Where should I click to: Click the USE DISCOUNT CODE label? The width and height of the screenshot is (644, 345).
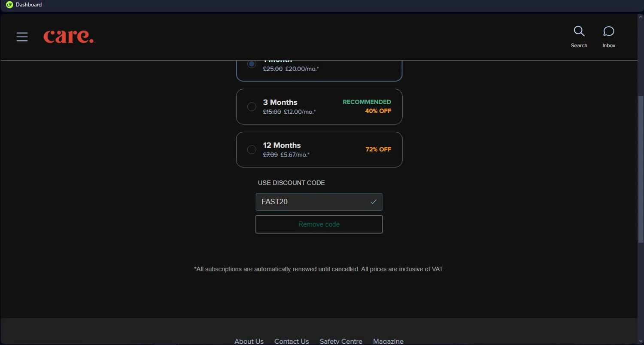292,183
